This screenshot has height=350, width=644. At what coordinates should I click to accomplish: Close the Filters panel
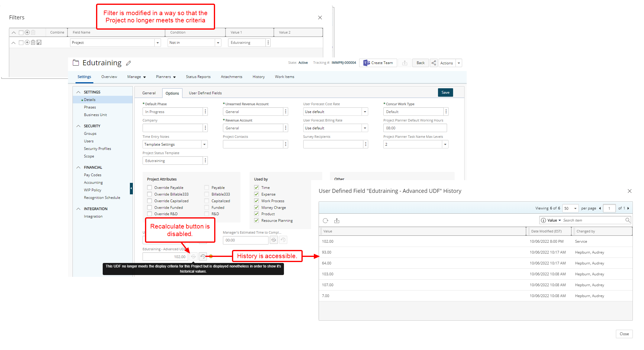click(320, 18)
